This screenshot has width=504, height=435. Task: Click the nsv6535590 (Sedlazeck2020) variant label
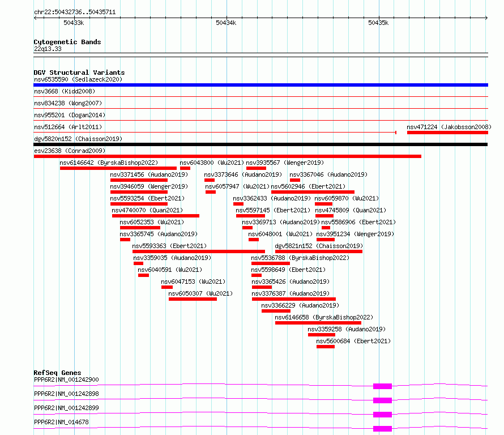pyautogui.click(x=78, y=79)
